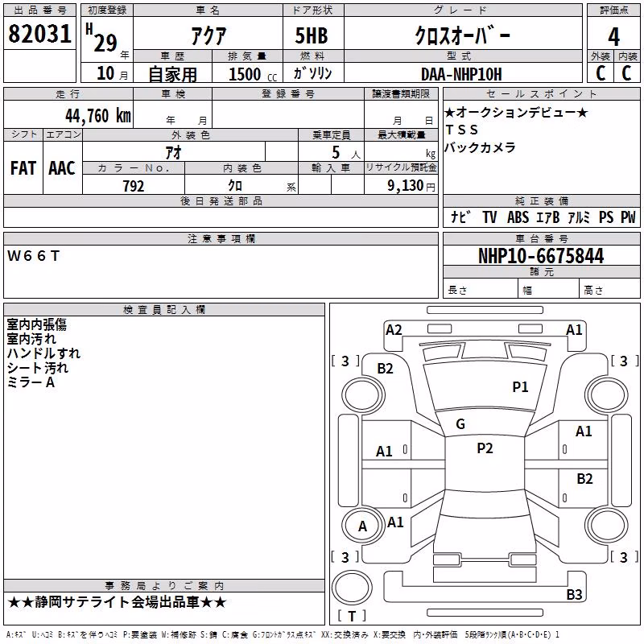
Task: Click the B2 mark on front fender
Action: coord(386,369)
